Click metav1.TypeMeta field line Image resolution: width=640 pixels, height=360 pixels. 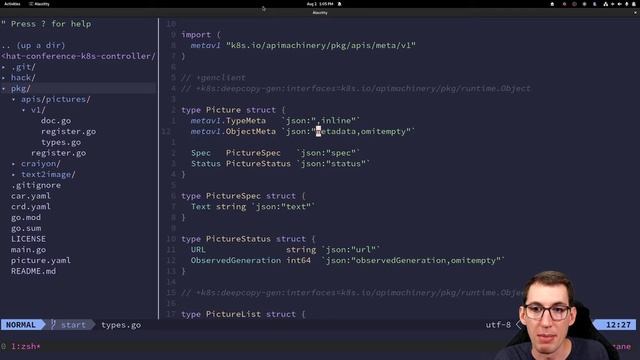click(276, 120)
